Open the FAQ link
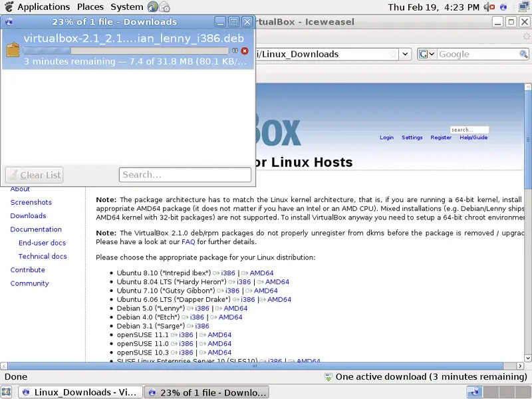 pos(188,242)
